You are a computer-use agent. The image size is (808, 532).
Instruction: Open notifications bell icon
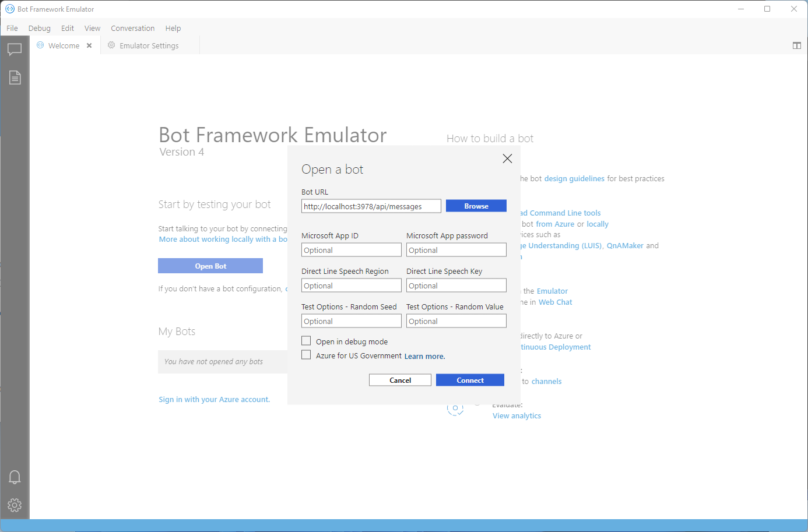15,477
